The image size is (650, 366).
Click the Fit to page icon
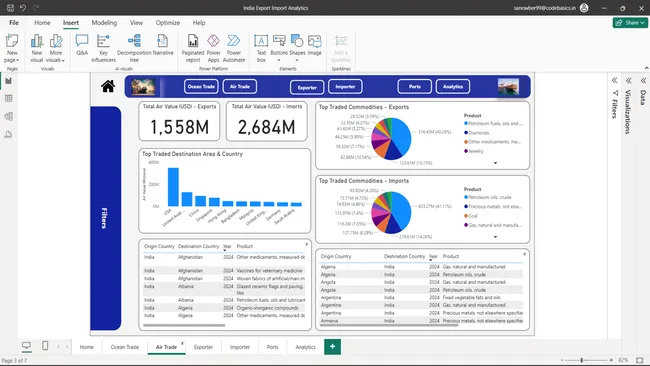coord(640,360)
